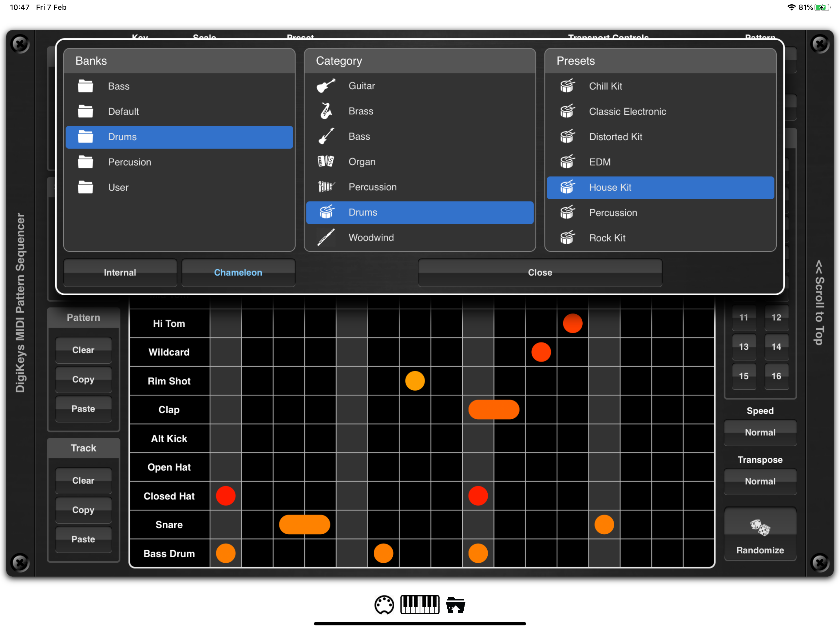Open the User bank folder

tap(118, 187)
